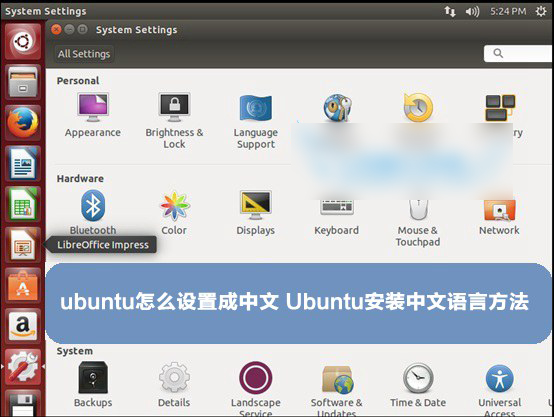Click the settings search field
The image size is (554, 417).
tap(518, 53)
